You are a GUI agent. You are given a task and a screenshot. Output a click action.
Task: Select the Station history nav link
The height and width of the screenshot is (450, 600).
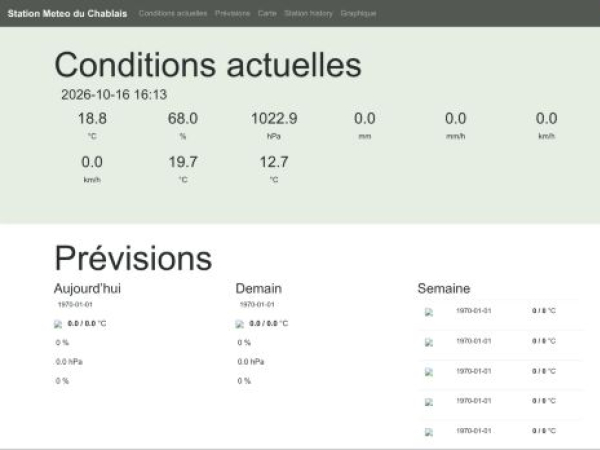[308, 13]
